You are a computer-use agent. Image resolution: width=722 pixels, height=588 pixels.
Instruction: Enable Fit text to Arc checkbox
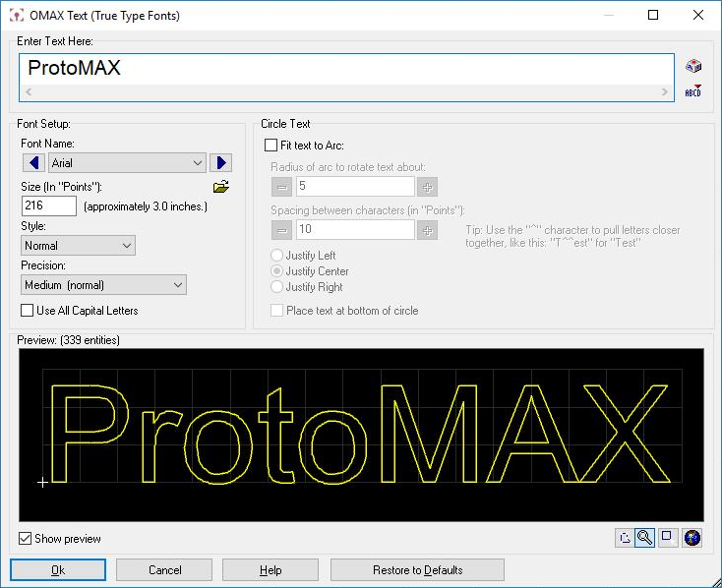271,145
